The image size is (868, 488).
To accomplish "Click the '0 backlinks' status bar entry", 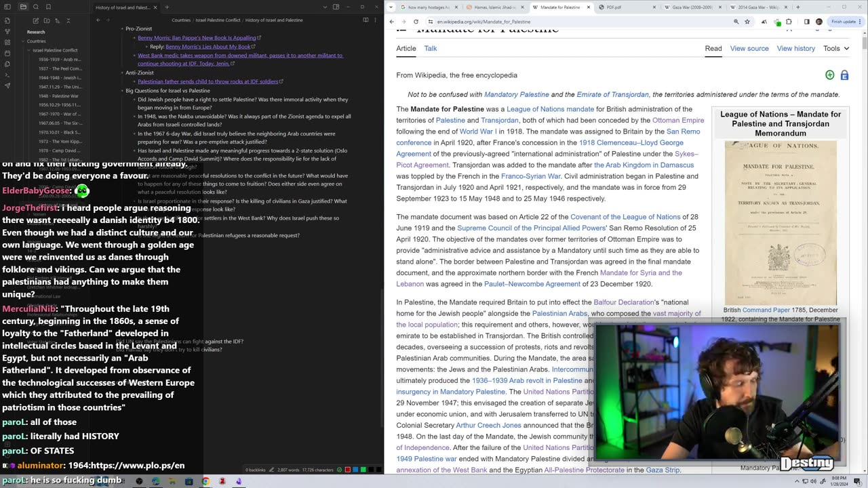I will pos(256,470).
